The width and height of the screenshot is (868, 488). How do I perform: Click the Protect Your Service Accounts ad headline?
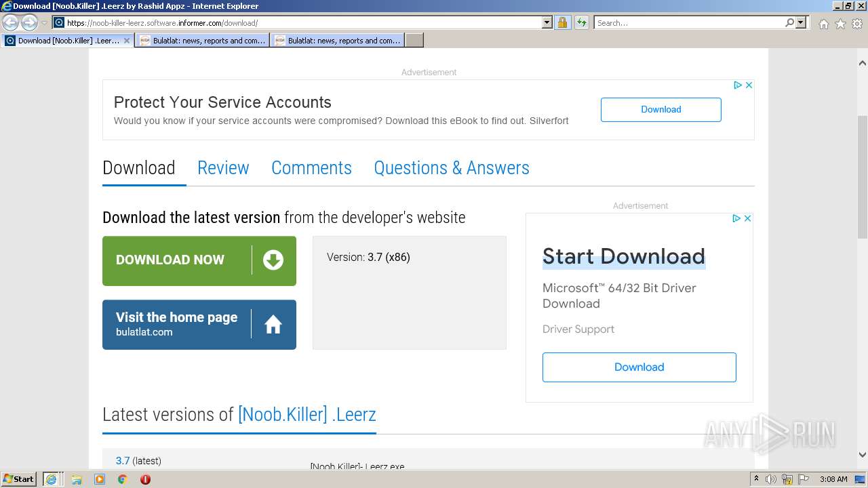pos(222,102)
